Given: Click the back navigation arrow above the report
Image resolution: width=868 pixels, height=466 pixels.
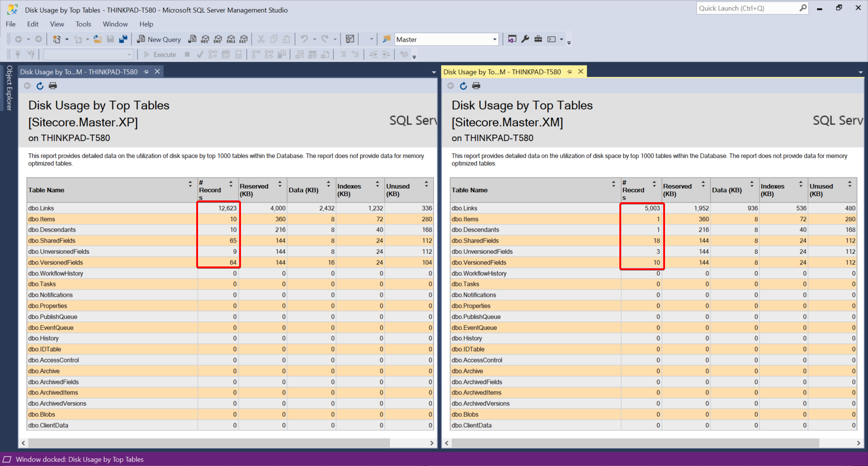Looking at the screenshot, I should tap(27, 86).
